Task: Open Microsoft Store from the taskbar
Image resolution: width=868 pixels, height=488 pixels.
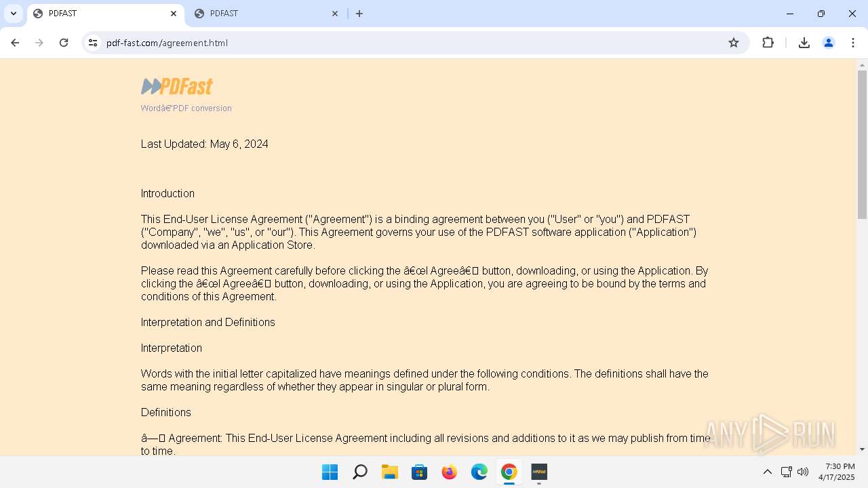Action: tap(420, 472)
